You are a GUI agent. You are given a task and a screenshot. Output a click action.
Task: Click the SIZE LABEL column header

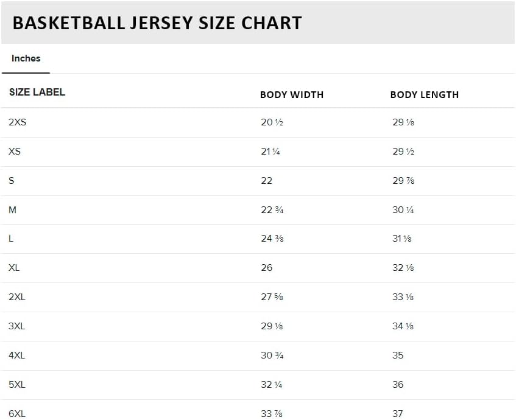37,92
